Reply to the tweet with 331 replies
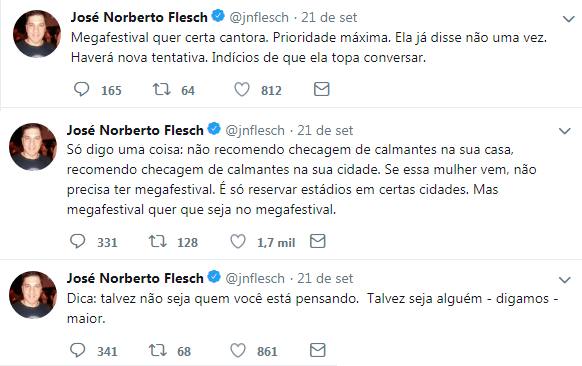 tap(78, 241)
